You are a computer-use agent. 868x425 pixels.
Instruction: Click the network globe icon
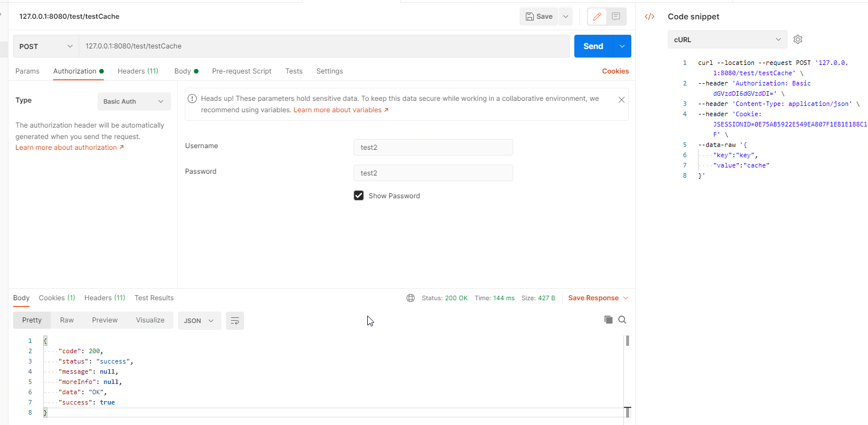(411, 298)
